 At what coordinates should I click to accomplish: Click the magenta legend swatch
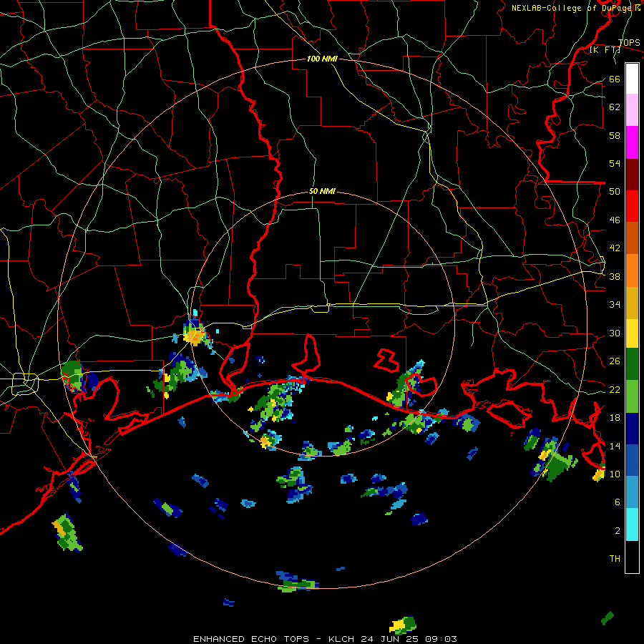[632, 142]
